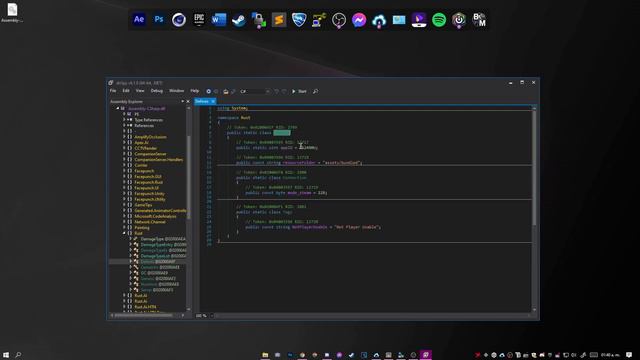Click the taskbar search icon
Screen dimensions: 640x360
[18, 355]
